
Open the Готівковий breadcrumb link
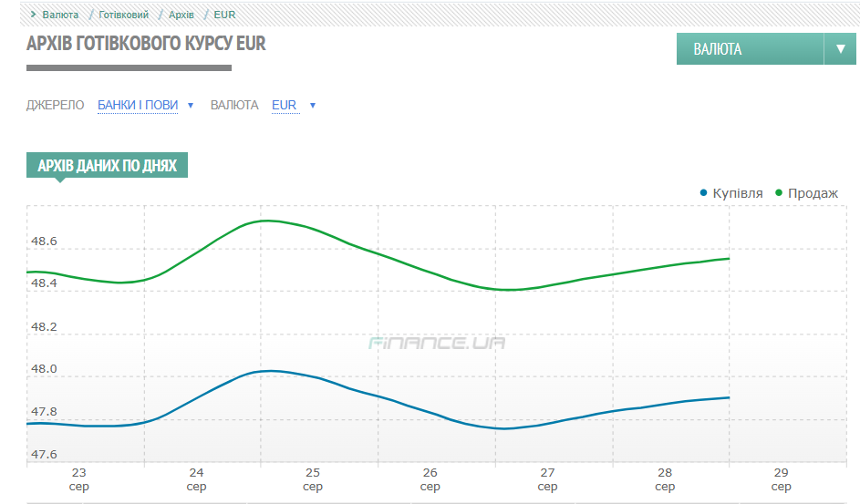[x=124, y=15]
